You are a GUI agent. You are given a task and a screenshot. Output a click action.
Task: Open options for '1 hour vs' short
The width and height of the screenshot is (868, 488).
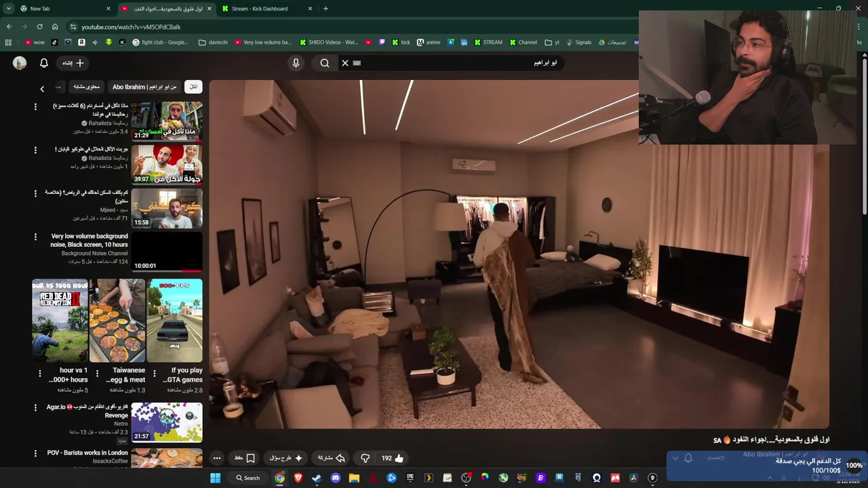pos(39,373)
